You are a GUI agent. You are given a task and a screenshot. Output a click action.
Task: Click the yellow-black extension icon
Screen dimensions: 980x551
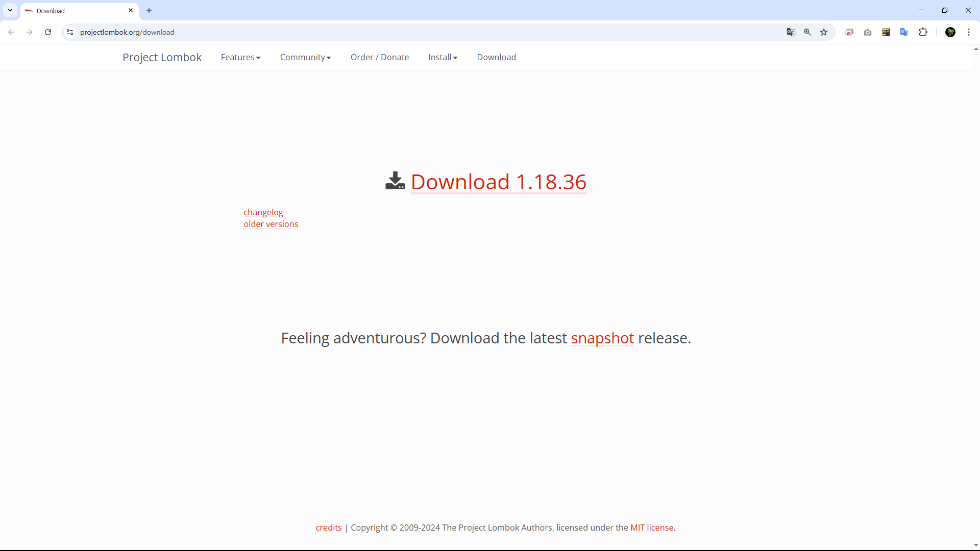(886, 32)
